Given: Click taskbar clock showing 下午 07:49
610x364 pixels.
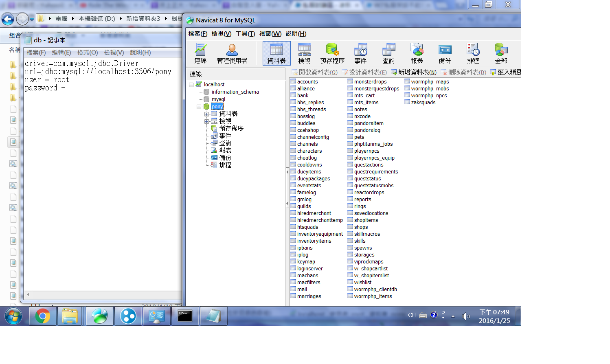Looking at the screenshot, I should [494, 316].
